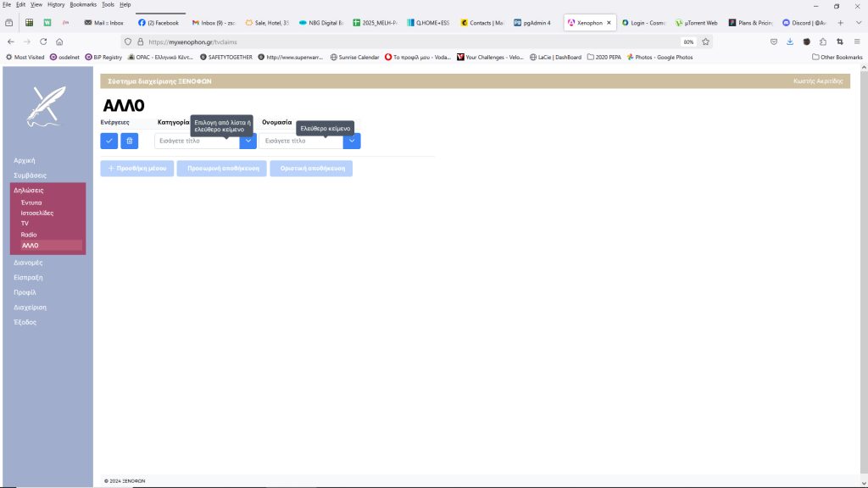
Task: Expand the Ονομασία dropdown arrow
Action: (352, 141)
